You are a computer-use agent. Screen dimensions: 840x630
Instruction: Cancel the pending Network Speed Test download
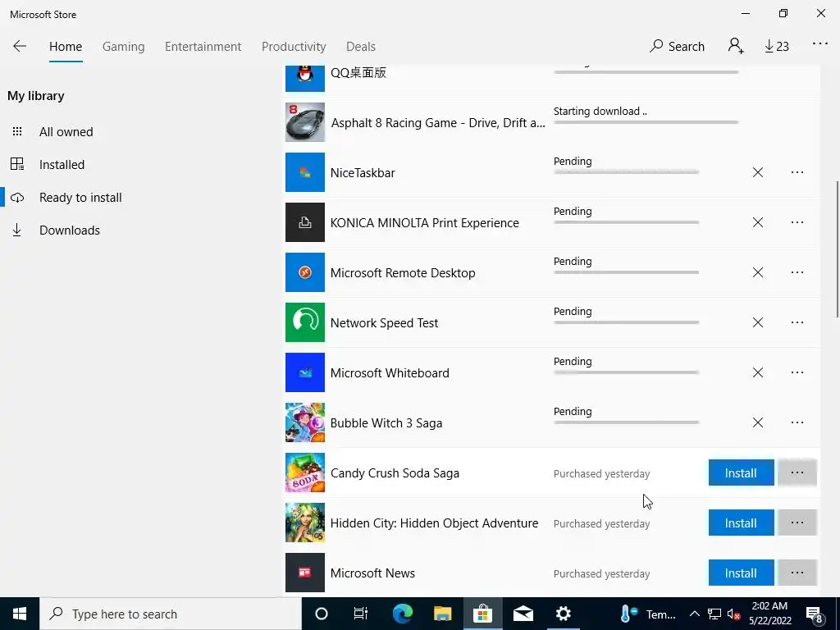(x=757, y=322)
